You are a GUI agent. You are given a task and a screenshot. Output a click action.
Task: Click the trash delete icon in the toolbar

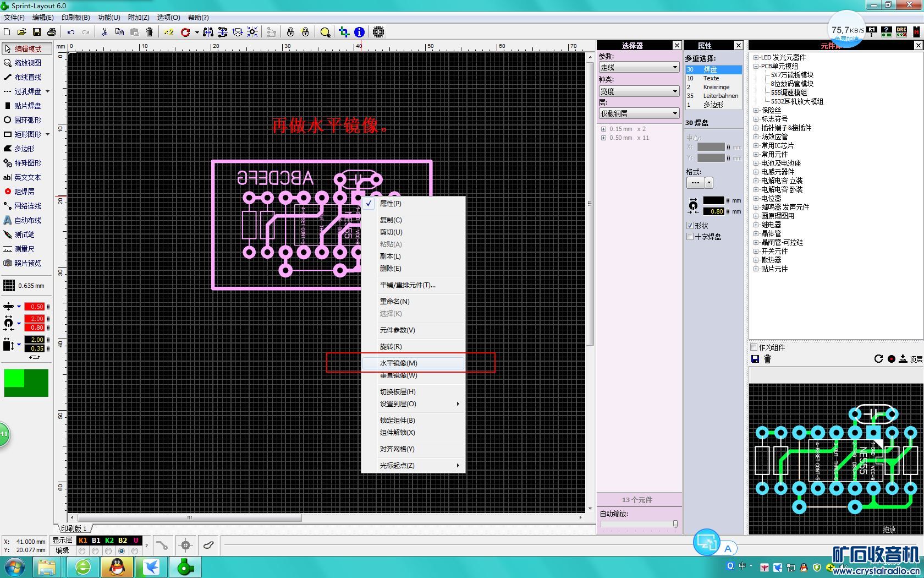tap(149, 32)
